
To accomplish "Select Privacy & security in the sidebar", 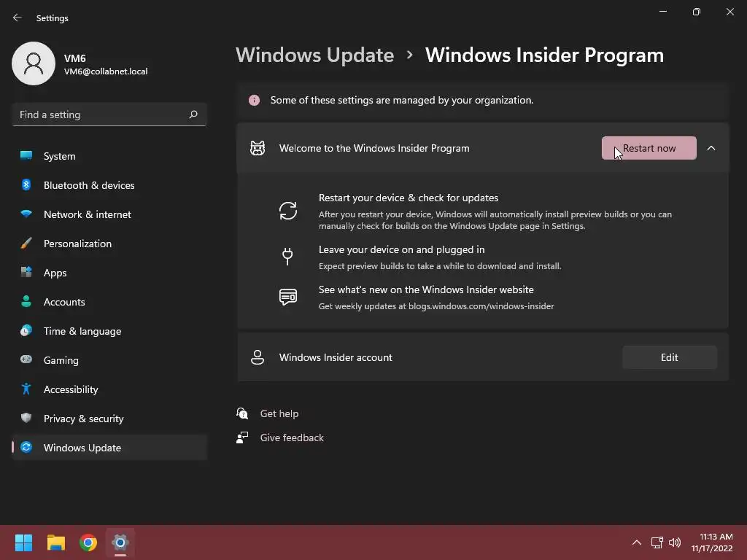I will (x=109, y=418).
